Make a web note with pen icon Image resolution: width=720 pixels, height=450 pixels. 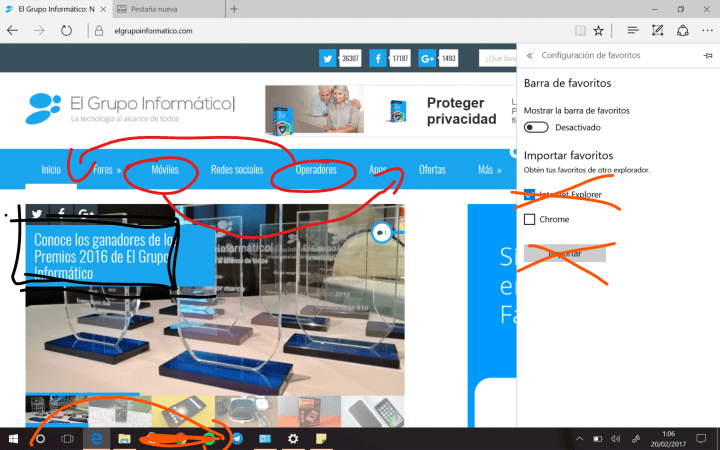658,31
